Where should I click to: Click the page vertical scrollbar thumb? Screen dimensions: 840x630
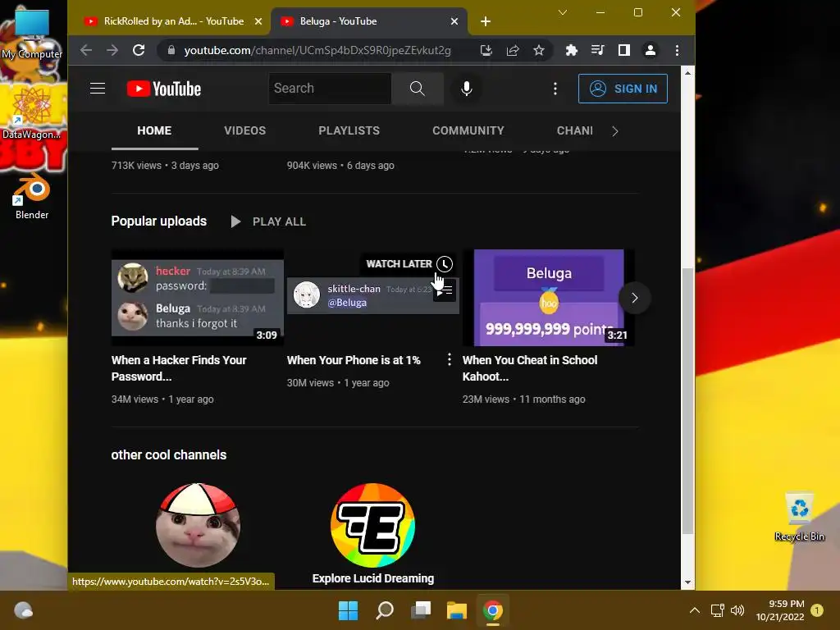pos(687,400)
